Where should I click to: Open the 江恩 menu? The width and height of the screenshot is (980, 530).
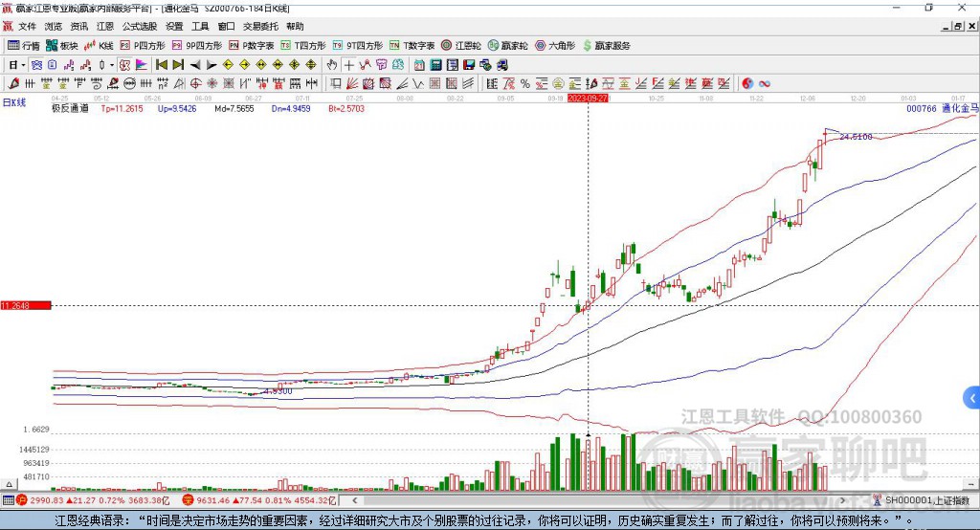tap(105, 26)
